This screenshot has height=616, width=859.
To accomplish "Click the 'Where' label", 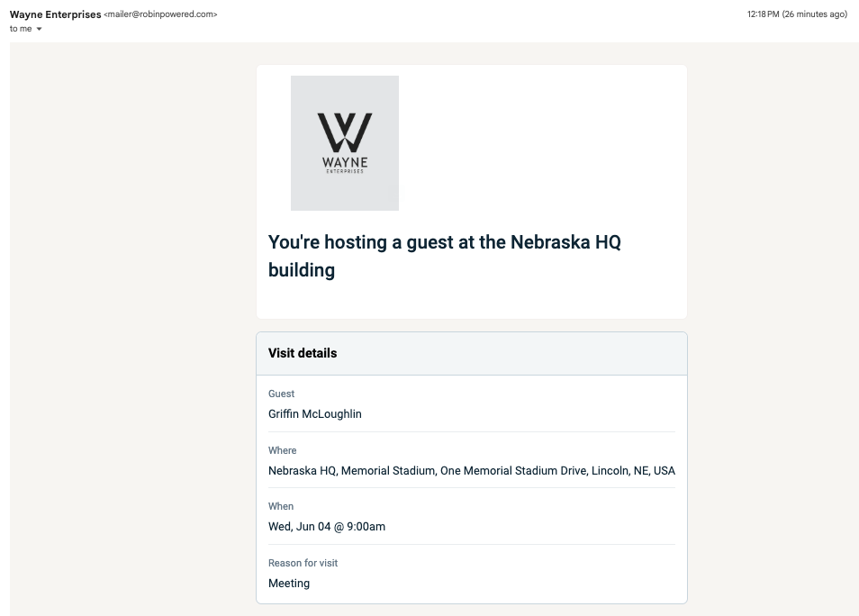I will click(282, 450).
